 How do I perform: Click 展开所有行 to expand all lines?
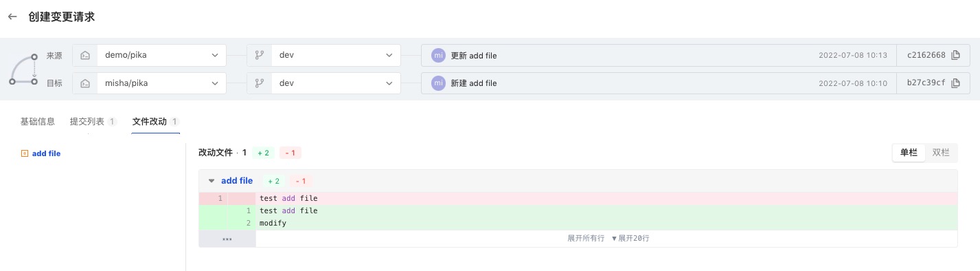[x=586, y=238]
